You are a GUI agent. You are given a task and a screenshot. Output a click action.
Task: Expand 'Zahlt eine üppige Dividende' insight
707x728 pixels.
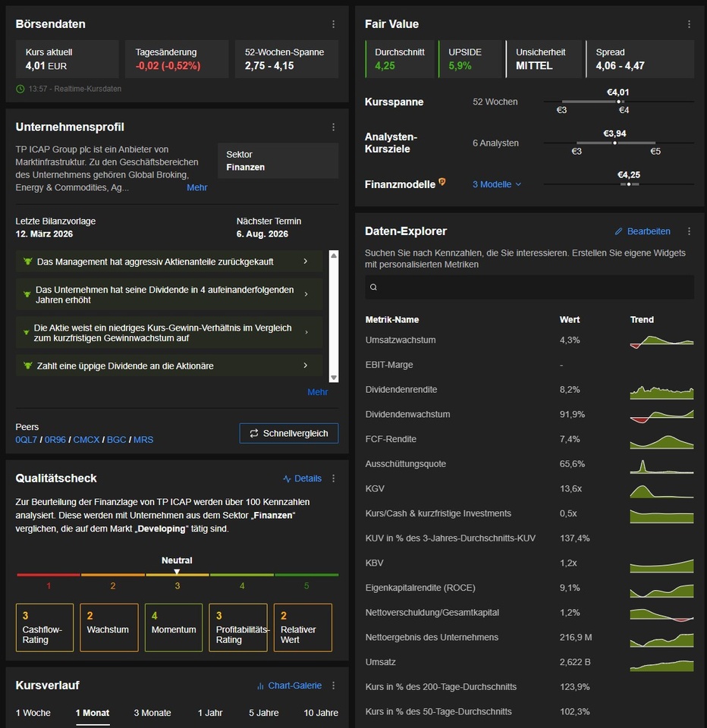click(169, 366)
